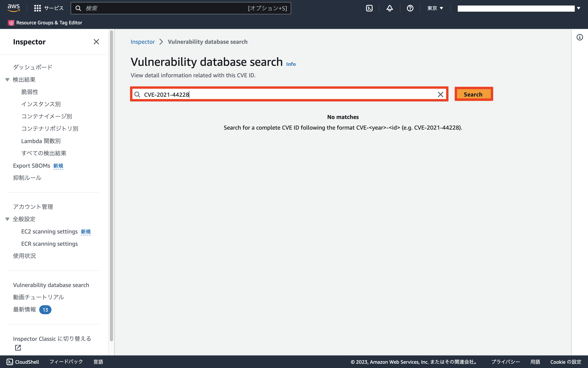This screenshot has height=368, width=588.
Task: Open 用語 link in footer
Action: (535, 362)
